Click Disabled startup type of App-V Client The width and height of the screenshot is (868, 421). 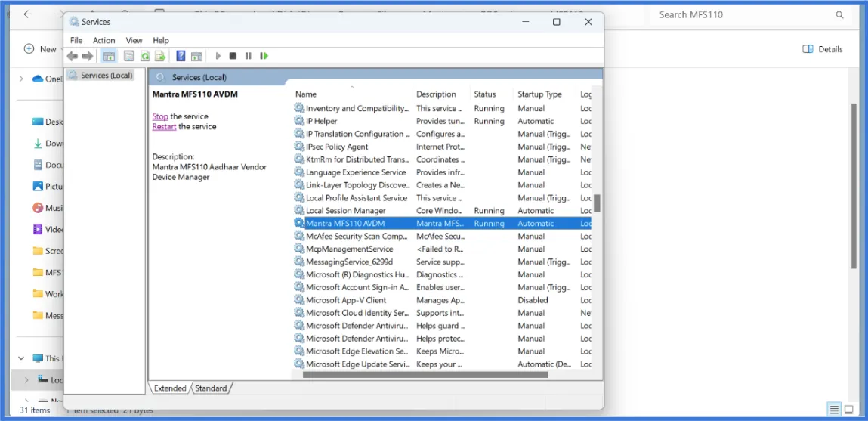(533, 299)
